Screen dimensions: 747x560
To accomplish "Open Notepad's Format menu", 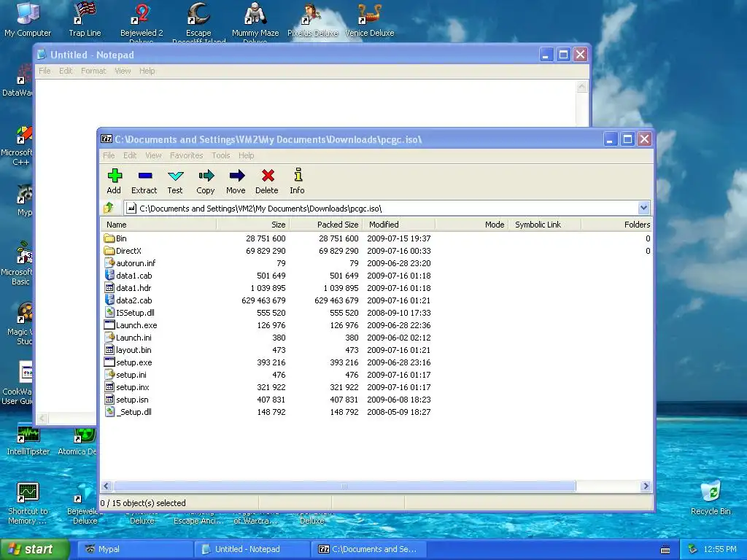I will click(x=93, y=71).
